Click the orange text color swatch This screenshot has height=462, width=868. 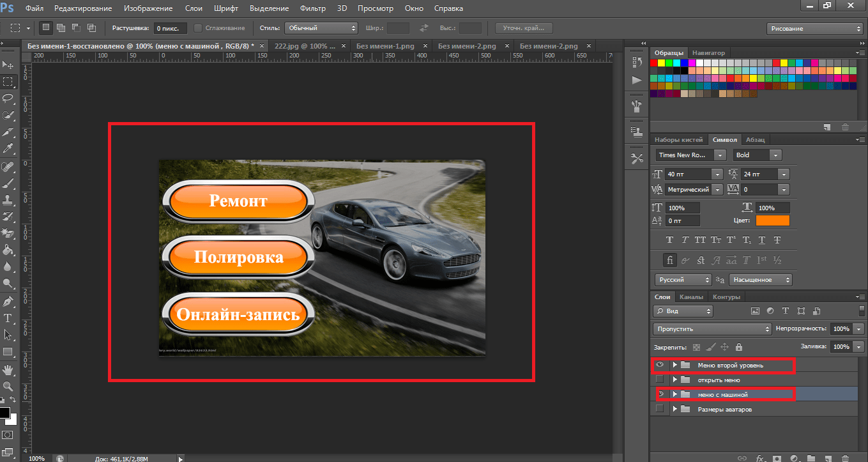[772, 220]
